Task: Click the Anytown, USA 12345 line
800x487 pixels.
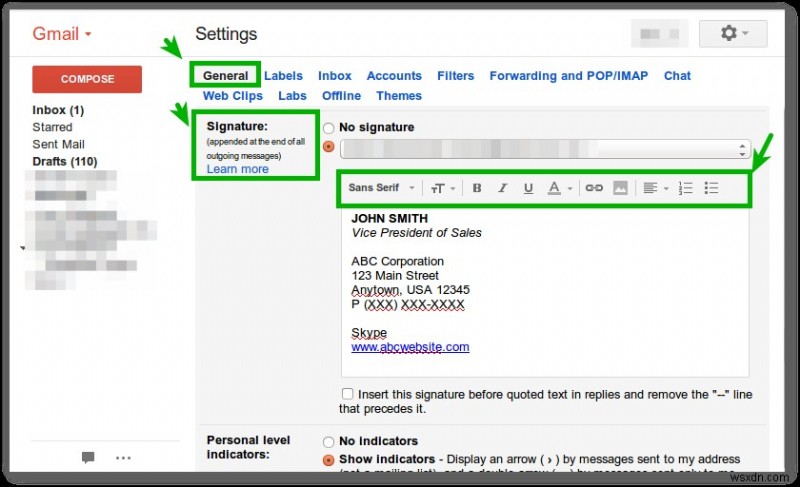Action: (410, 290)
